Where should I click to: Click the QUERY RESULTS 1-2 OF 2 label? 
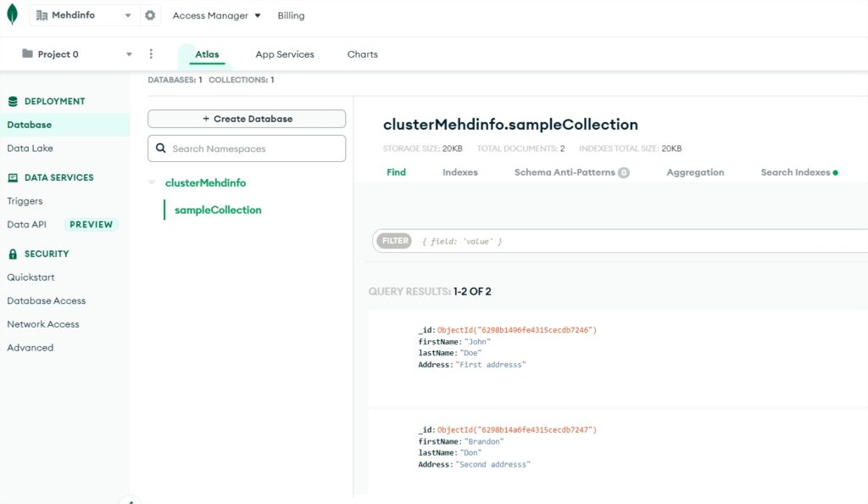430,291
